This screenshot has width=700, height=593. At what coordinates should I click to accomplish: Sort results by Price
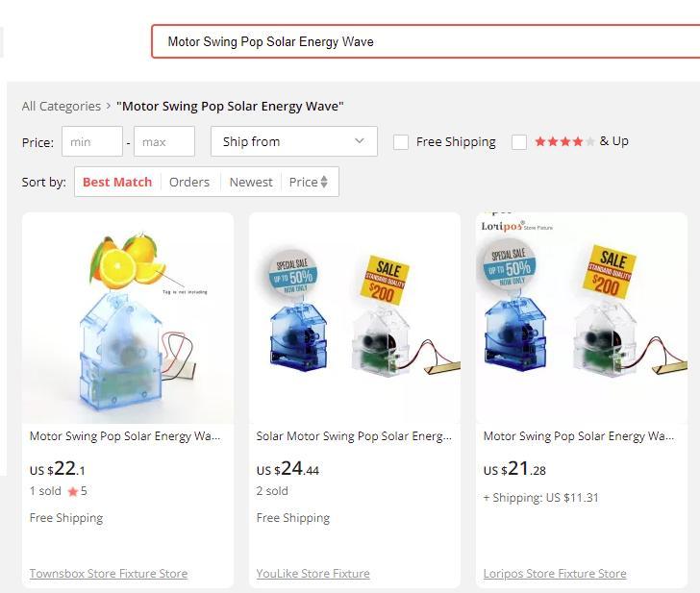pyautogui.click(x=309, y=182)
